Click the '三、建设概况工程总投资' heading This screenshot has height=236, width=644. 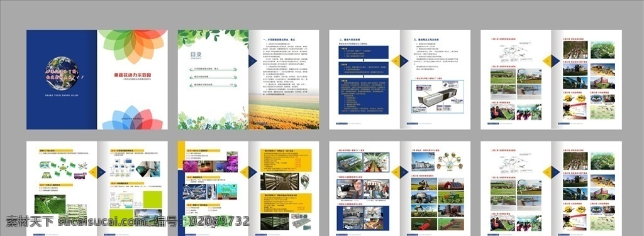[x=426, y=40]
